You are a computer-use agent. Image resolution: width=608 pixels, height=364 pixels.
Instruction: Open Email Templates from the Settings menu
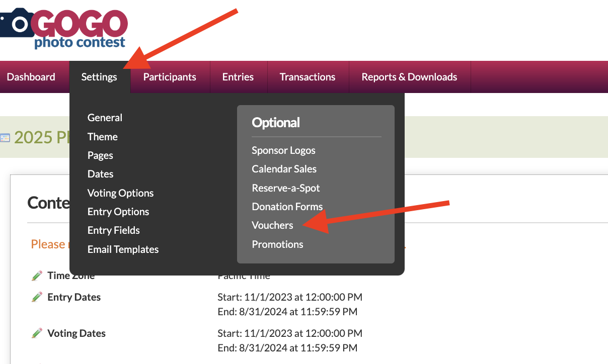tap(123, 249)
